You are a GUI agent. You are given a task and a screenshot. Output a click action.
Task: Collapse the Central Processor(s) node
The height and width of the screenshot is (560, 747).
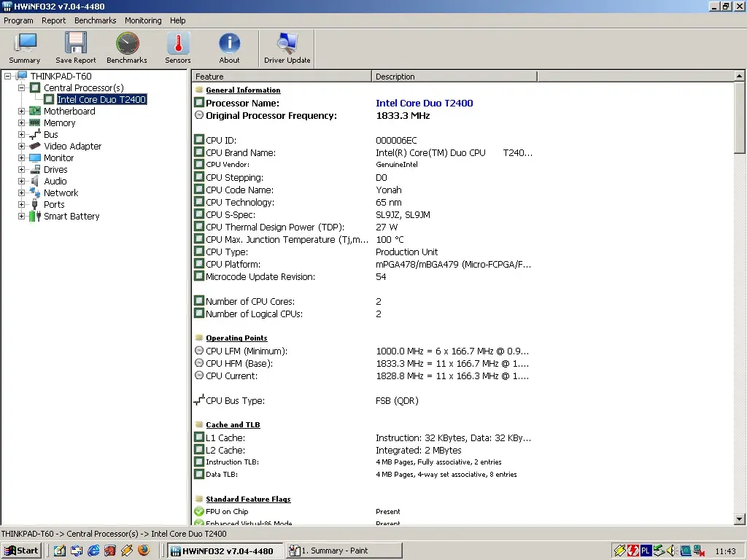(x=21, y=87)
